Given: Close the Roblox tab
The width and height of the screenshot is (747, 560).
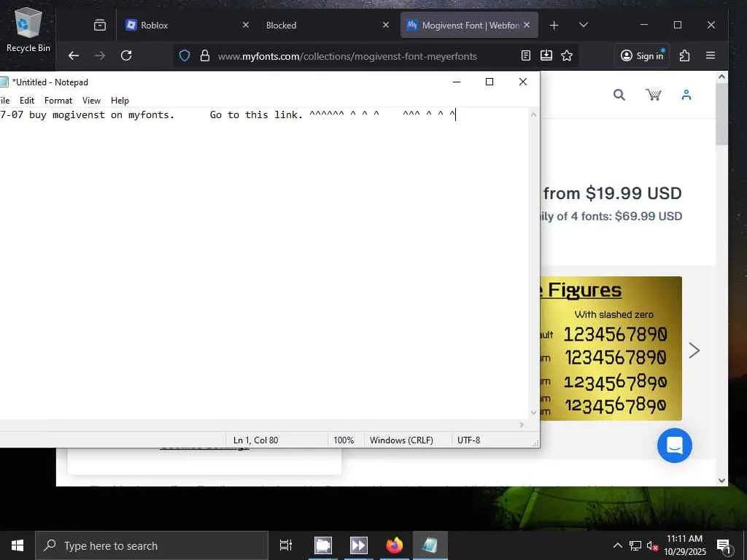Looking at the screenshot, I should [x=246, y=25].
